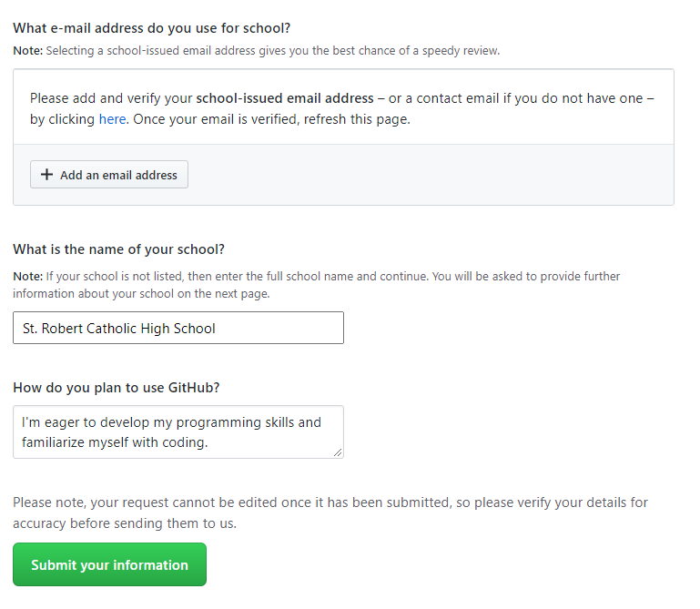Click "Once your email is verified" sentence

pyautogui.click(x=271, y=119)
